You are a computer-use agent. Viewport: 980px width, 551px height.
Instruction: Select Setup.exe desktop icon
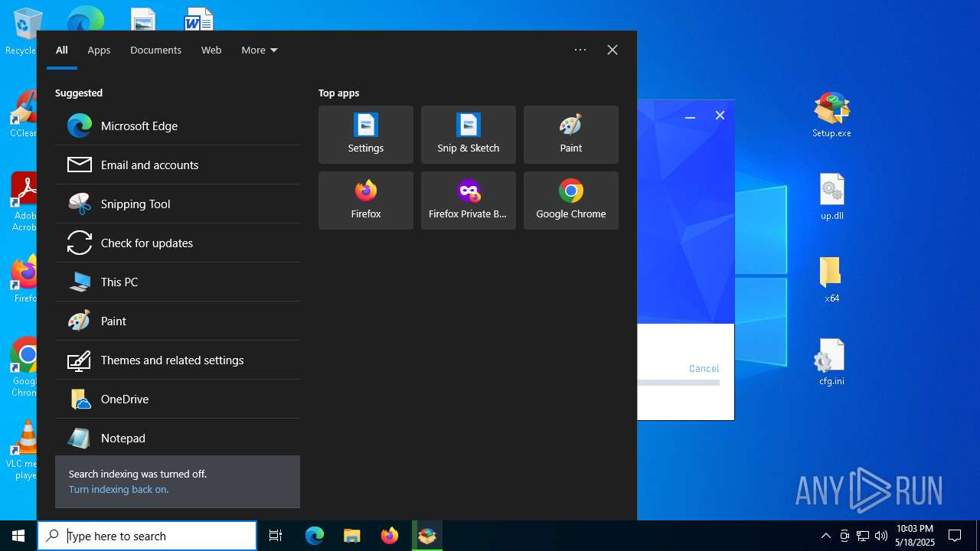coord(832,115)
